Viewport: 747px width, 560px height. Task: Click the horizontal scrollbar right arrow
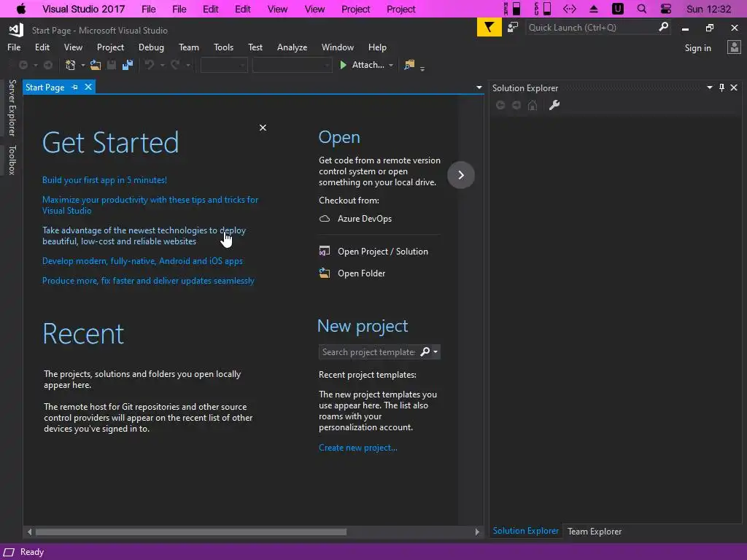477,532
